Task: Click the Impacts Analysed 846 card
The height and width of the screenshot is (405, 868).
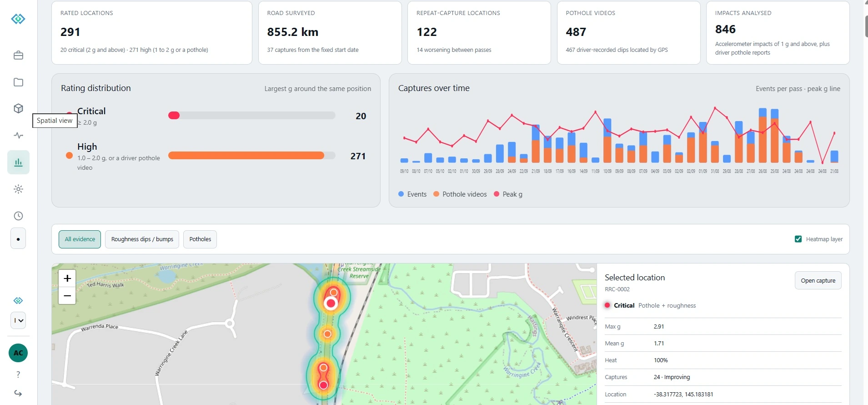Action: click(x=778, y=33)
